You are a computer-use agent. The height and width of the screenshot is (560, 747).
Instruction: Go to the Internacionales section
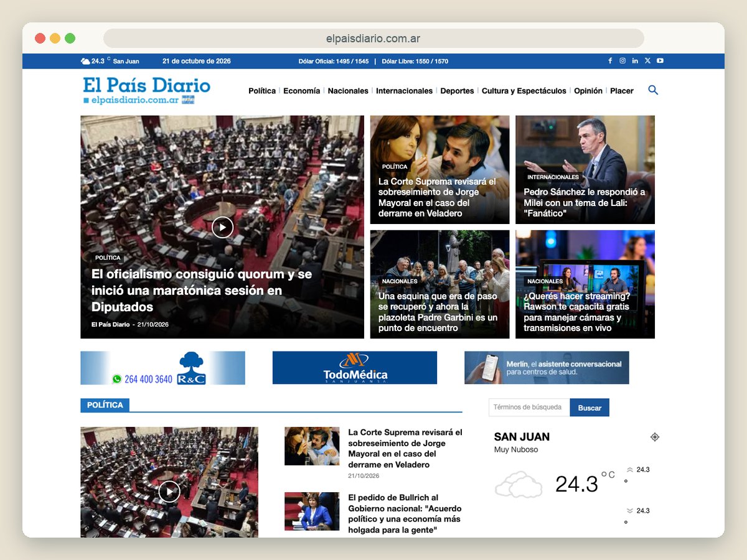[405, 91]
